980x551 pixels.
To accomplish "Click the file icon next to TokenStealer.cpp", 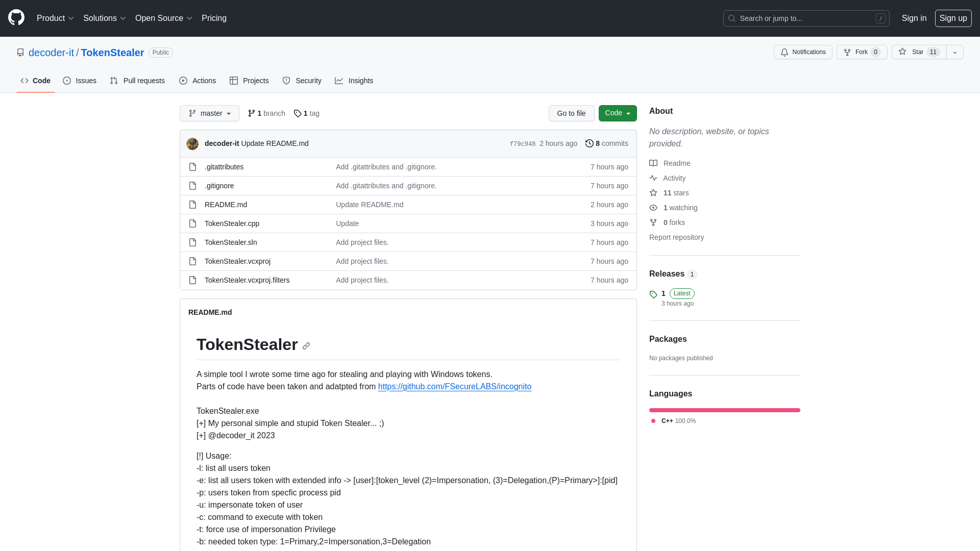I will [x=192, y=223].
